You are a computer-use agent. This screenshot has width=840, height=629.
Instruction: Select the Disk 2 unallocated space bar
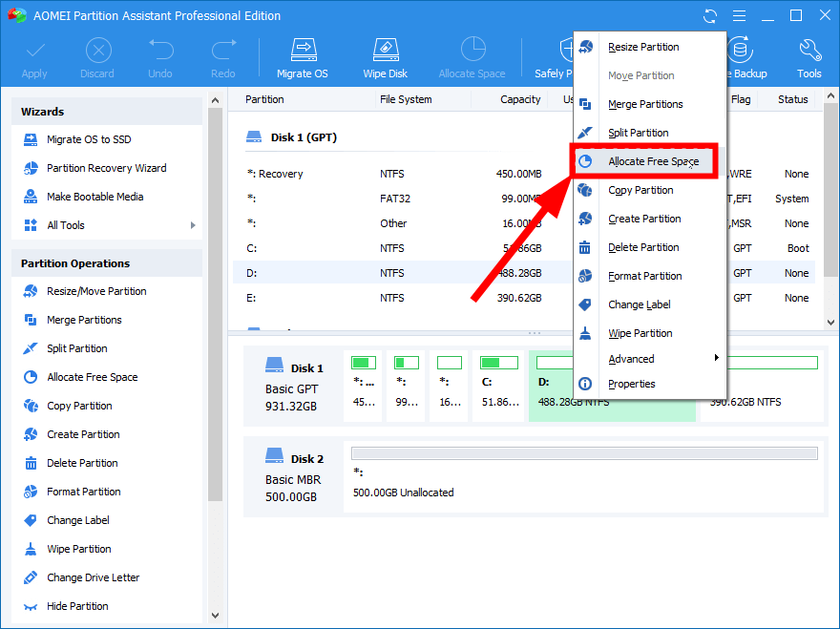pos(583,453)
